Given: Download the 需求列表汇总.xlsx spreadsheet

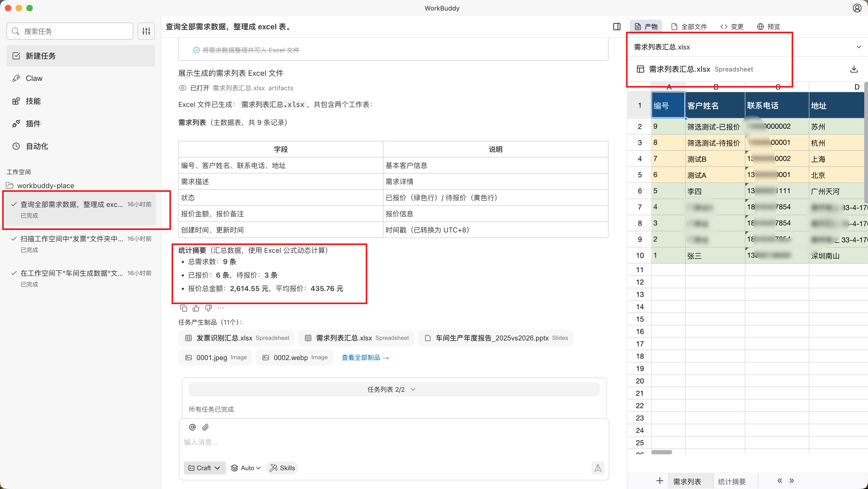Looking at the screenshot, I should pyautogui.click(x=854, y=69).
